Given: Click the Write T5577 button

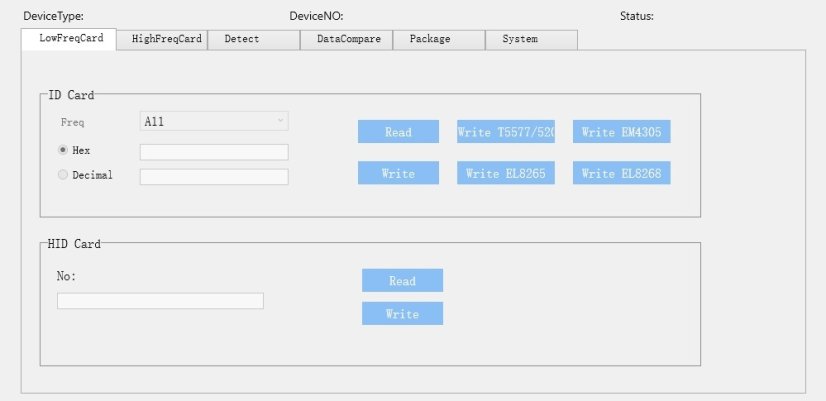Looking at the screenshot, I should (x=506, y=132).
